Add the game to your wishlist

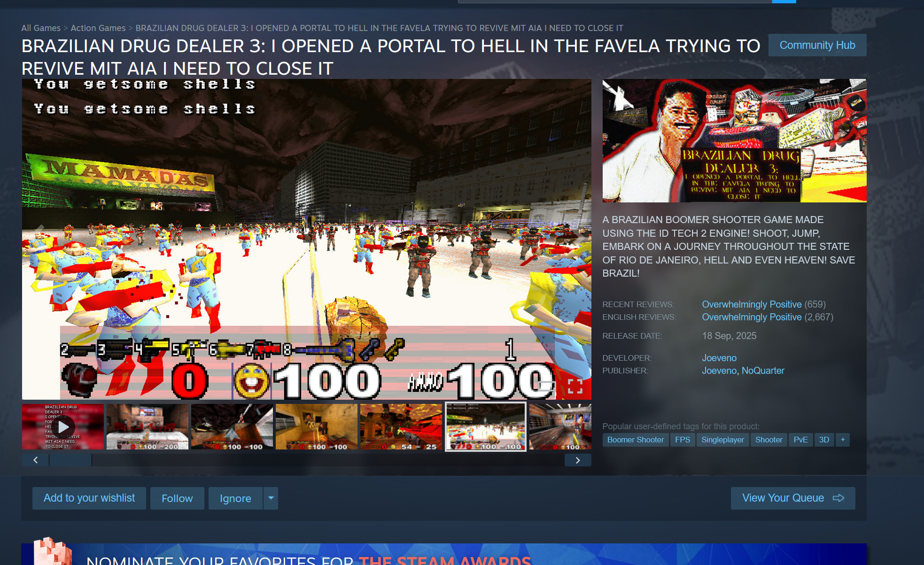click(89, 498)
